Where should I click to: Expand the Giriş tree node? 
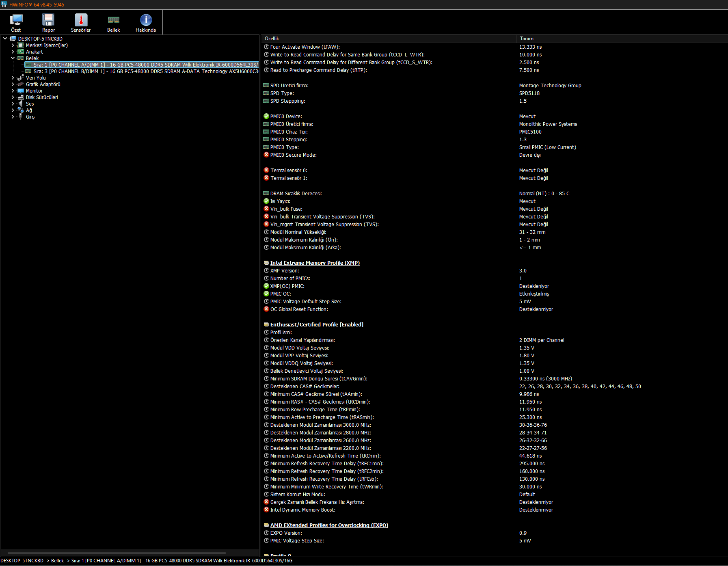[x=13, y=117]
